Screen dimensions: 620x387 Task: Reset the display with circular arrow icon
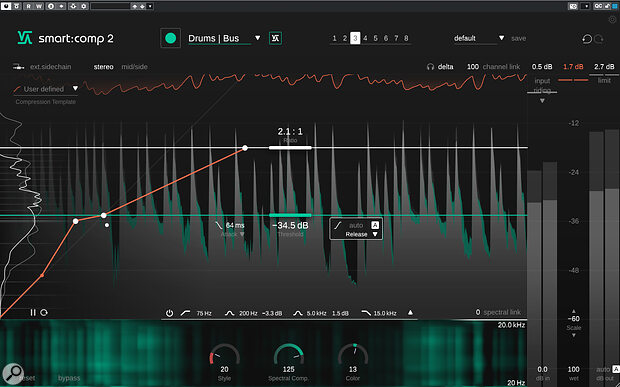(44, 312)
